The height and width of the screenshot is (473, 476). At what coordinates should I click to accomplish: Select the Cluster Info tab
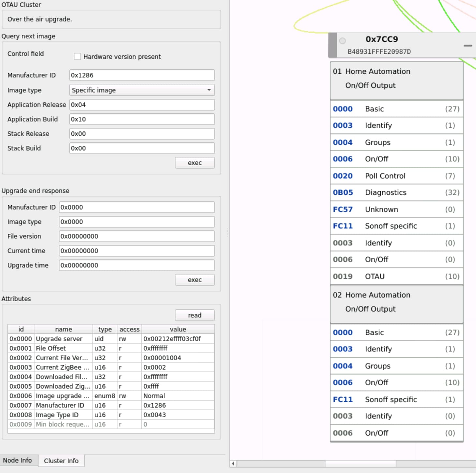click(61, 461)
